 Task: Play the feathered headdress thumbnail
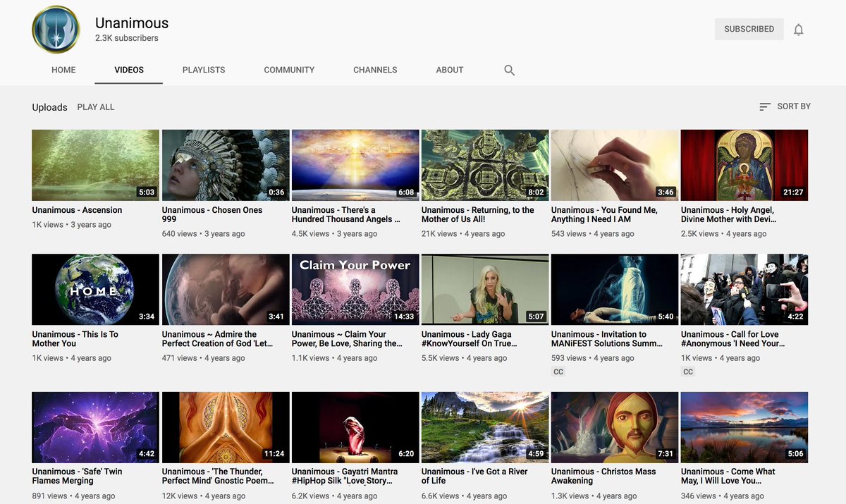click(x=226, y=165)
